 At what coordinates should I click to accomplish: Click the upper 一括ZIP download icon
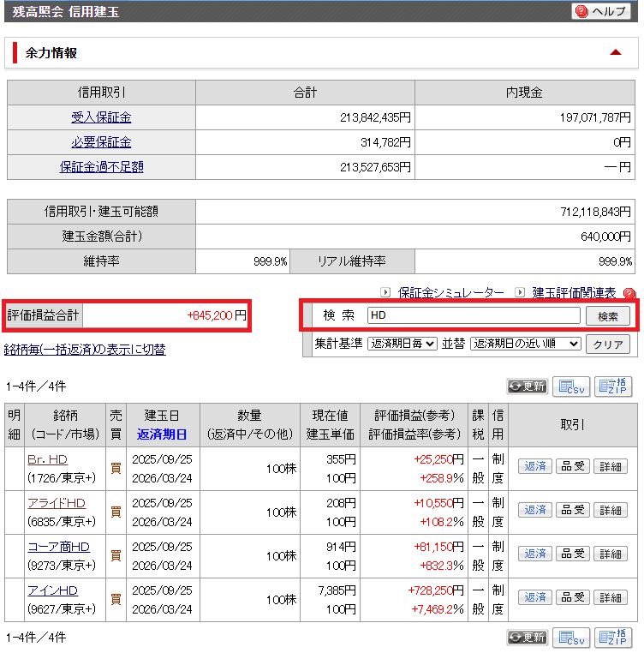point(613,386)
